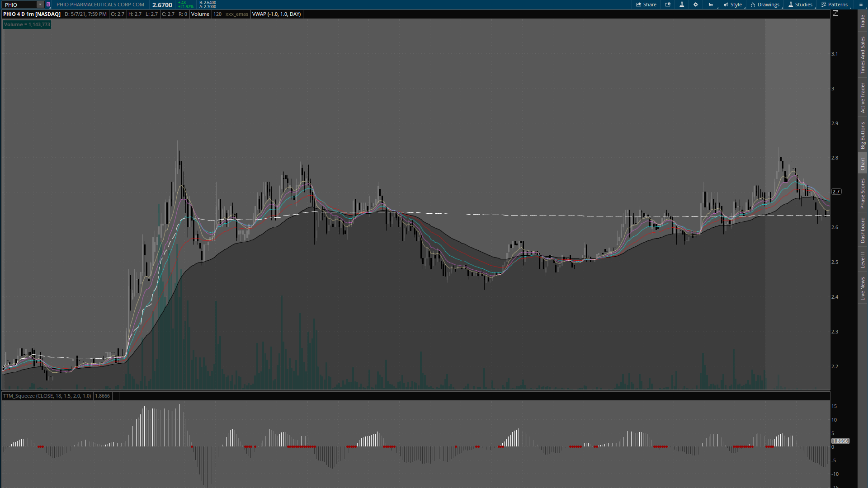Click the chart scale icon above price axis
Screen dimensions: 868x488
(835, 14)
